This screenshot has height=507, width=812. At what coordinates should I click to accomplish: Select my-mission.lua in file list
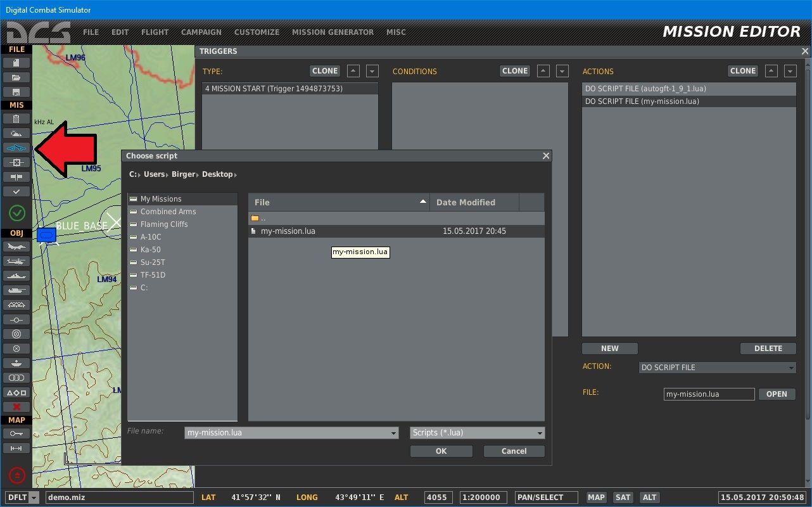396,231
